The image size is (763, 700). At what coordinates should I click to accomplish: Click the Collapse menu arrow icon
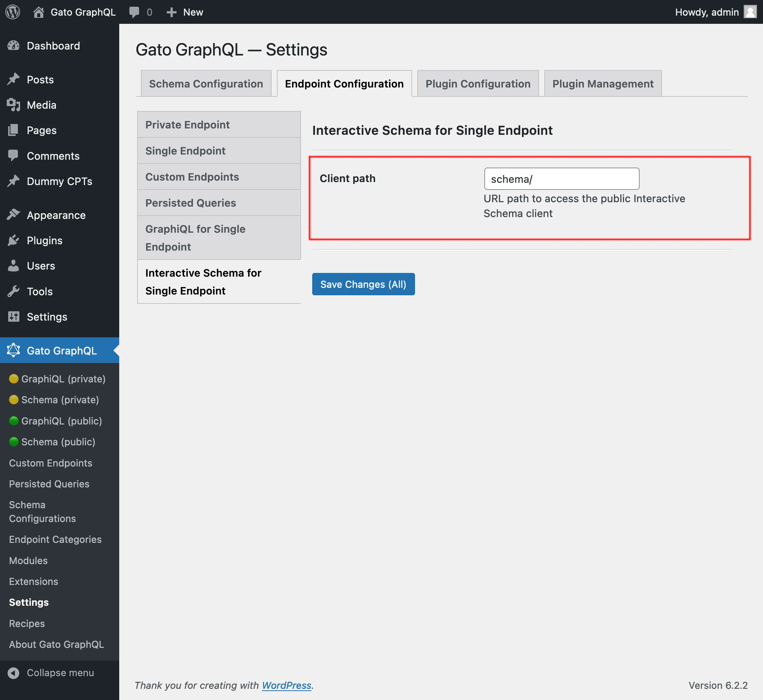(x=14, y=673)
